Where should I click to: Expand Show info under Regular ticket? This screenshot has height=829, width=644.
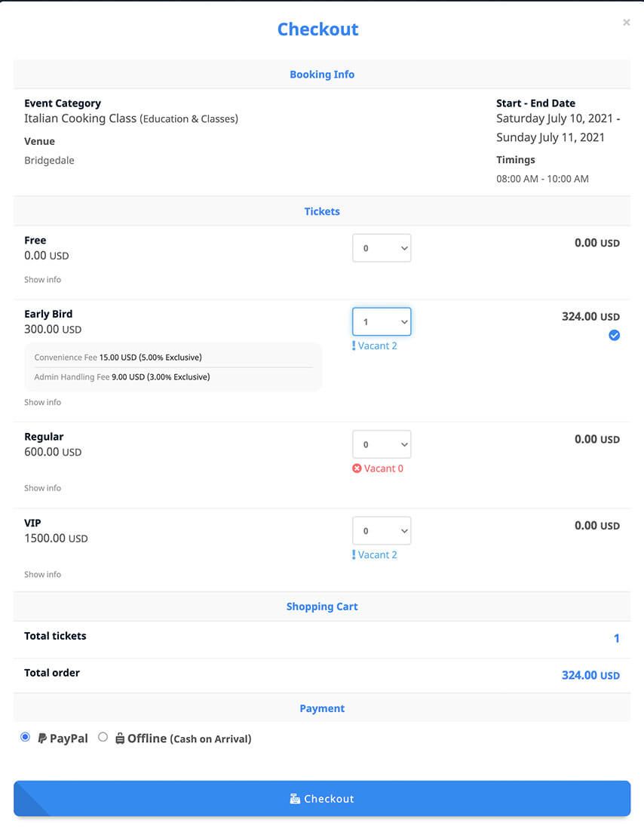coord(42,488)
